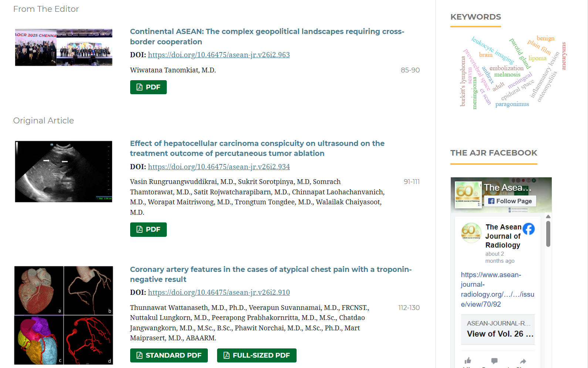Image resolution: width=588 pixels, height=368 pixels.
Task: Click the 'paragonimus' keyword in the cloud
Action: coord(512,104)
